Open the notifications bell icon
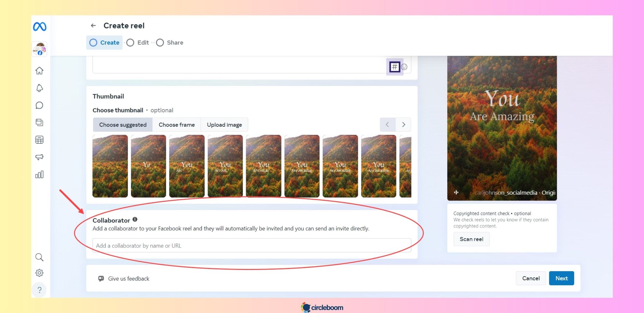The image size is (644, 313). pyautogui.click(x=39, y=88)
